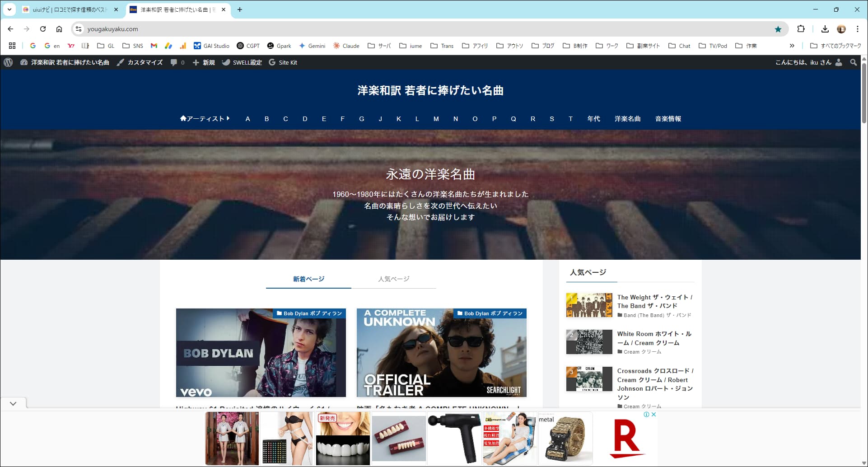The height and width of the screenshot is (467, 868).
Task: Open Chrome profile avatar
Action: tap(841, 29)
